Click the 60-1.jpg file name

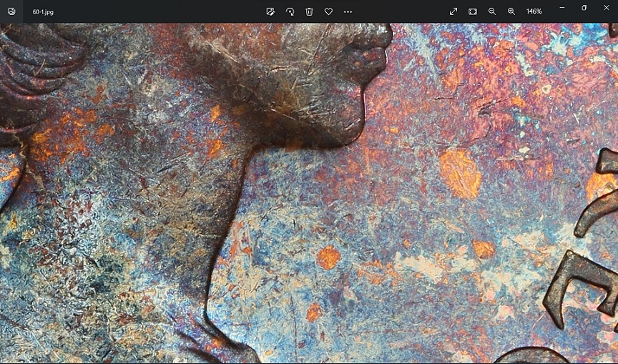click(43, 12)
